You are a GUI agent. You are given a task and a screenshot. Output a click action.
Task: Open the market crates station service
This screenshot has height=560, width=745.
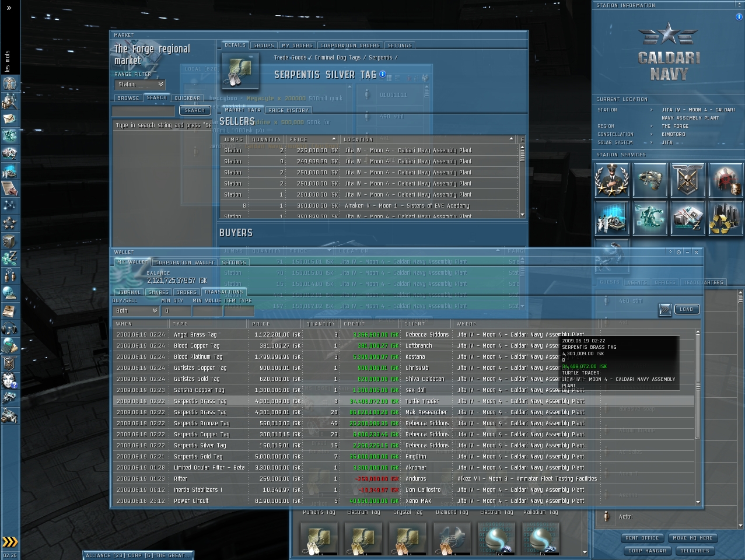point(688,218)
